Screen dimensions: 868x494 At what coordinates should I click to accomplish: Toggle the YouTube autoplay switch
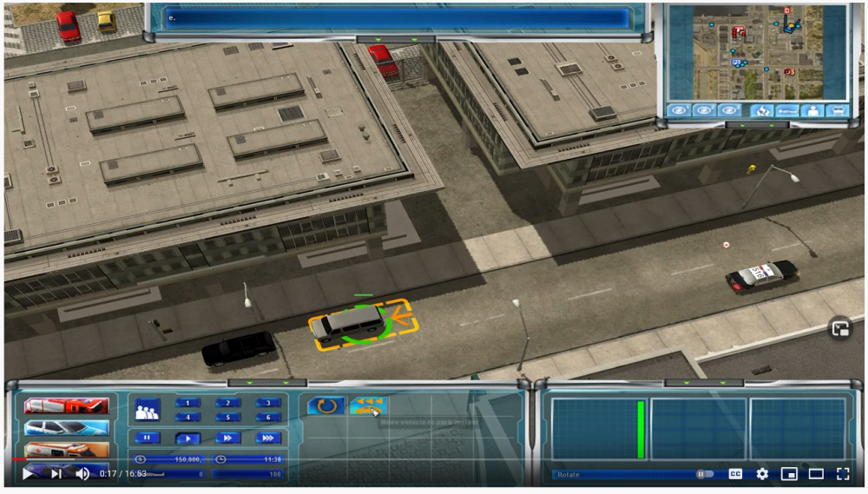pyautogui.click(x=703, y=474)
